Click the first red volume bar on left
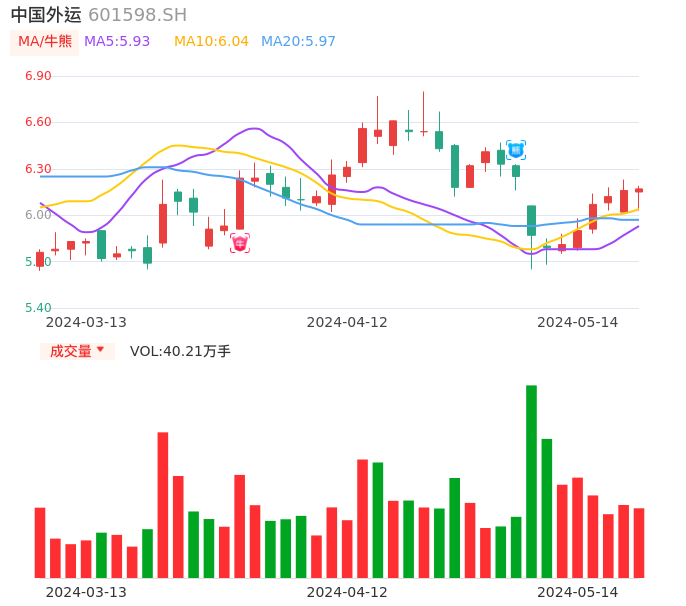686x606 pixels. (x=40, y=543)
